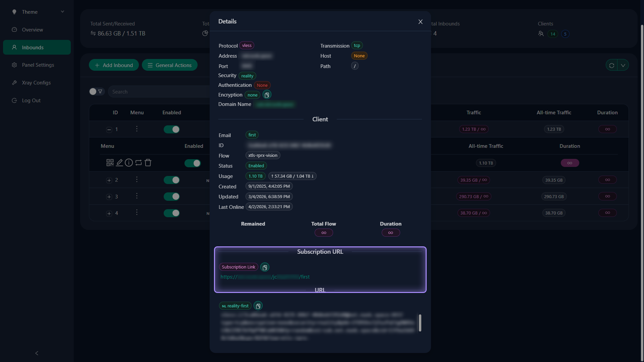Image resolution: width=644 pixels, height=362 pixels.
Task: Click inside the Search input field
Action: click(151, 92)
